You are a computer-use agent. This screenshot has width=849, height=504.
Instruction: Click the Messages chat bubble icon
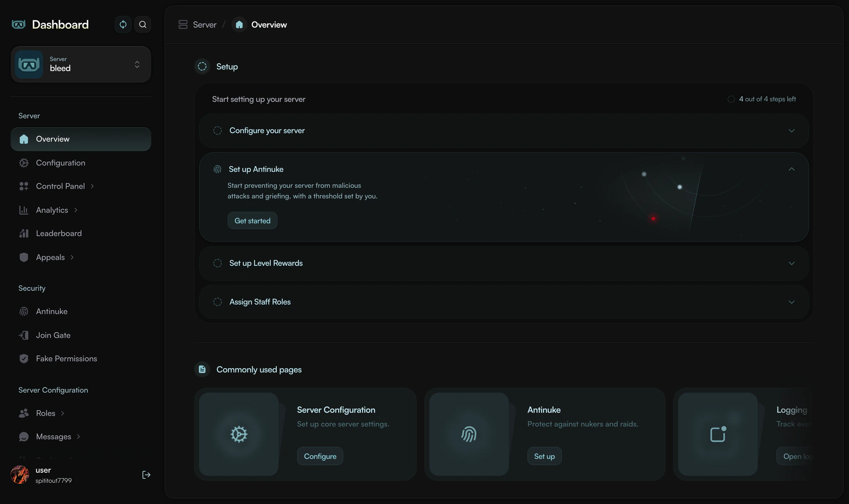tap(24, 437)
